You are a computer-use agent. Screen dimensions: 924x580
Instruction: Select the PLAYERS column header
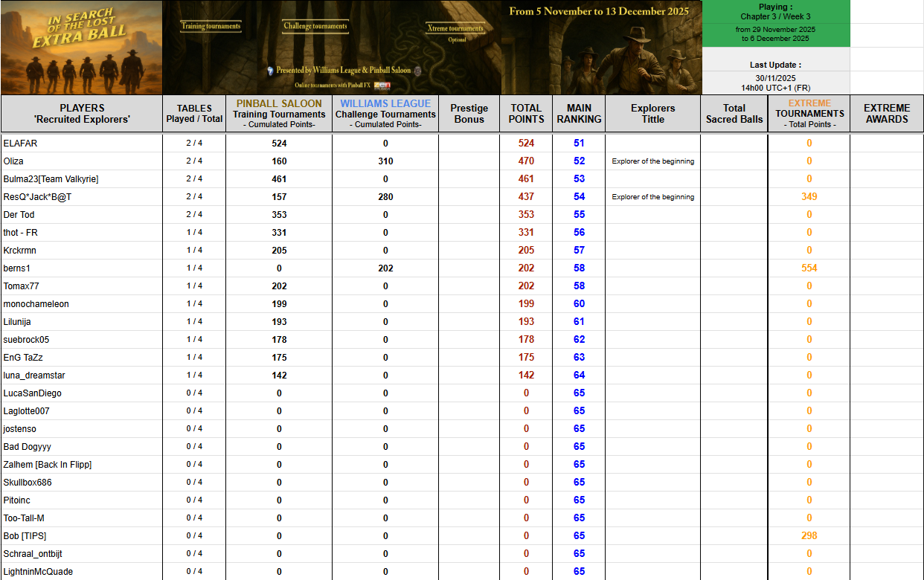click(x=82, y=114)
